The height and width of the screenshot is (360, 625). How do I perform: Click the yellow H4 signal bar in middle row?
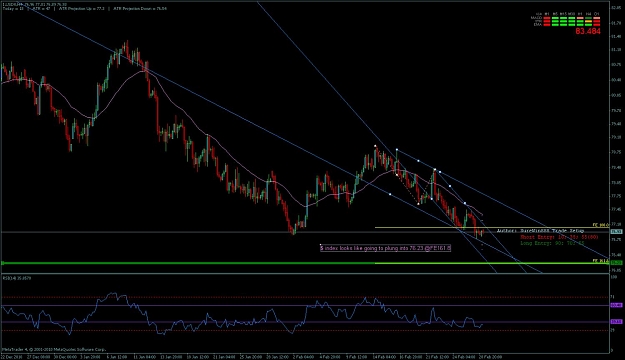[x=589, y=21]
